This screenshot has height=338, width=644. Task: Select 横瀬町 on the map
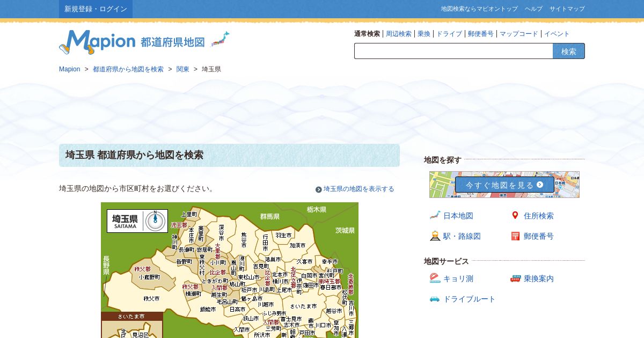(x=193, y=293)
